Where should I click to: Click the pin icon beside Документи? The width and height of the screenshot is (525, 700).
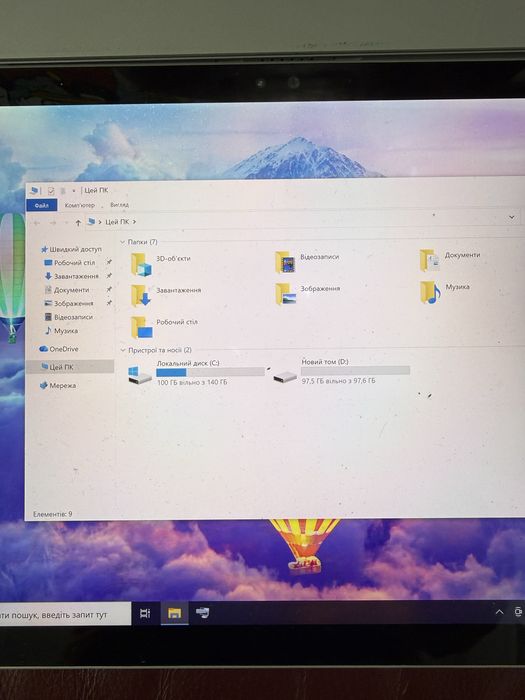[x=109, y=289]
